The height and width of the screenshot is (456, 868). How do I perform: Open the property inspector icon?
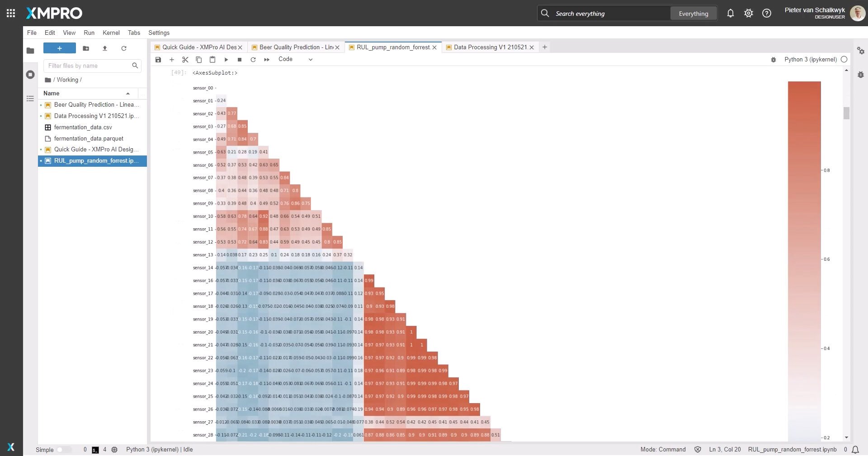860,51
